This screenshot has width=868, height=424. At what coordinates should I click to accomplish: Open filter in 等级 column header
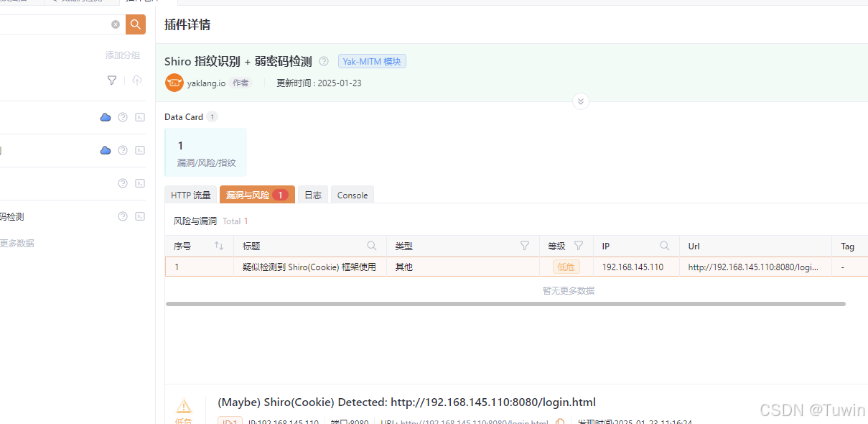pos(579,246)
